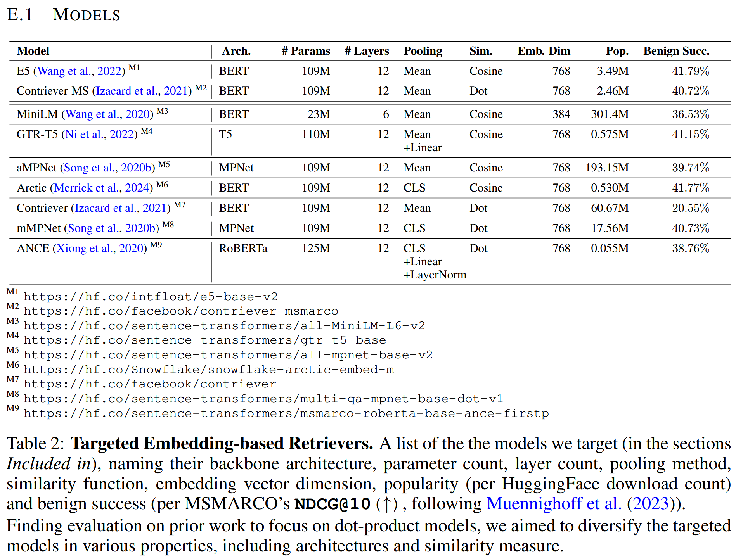Click the benign success value '41.79%'
736x560 pixels.
point(691,71)
